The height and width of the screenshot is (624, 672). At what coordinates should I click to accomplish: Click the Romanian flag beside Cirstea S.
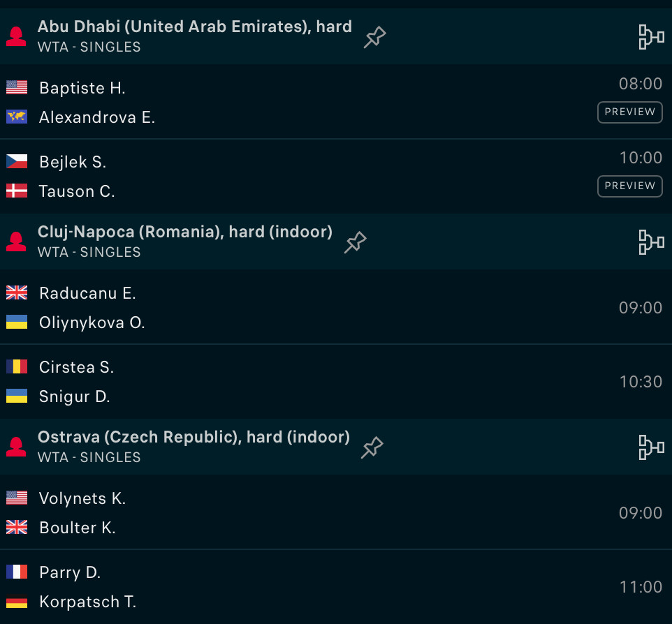point(17,366)
